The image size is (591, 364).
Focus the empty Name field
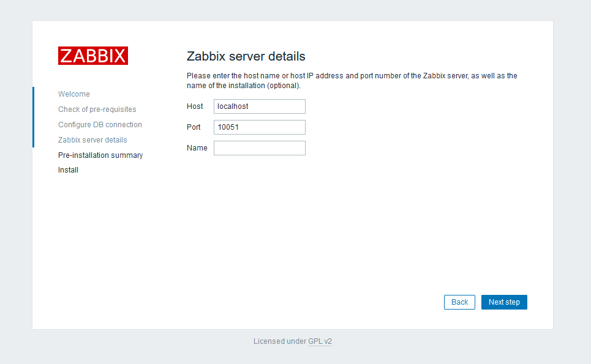click(x=259, y=148)
